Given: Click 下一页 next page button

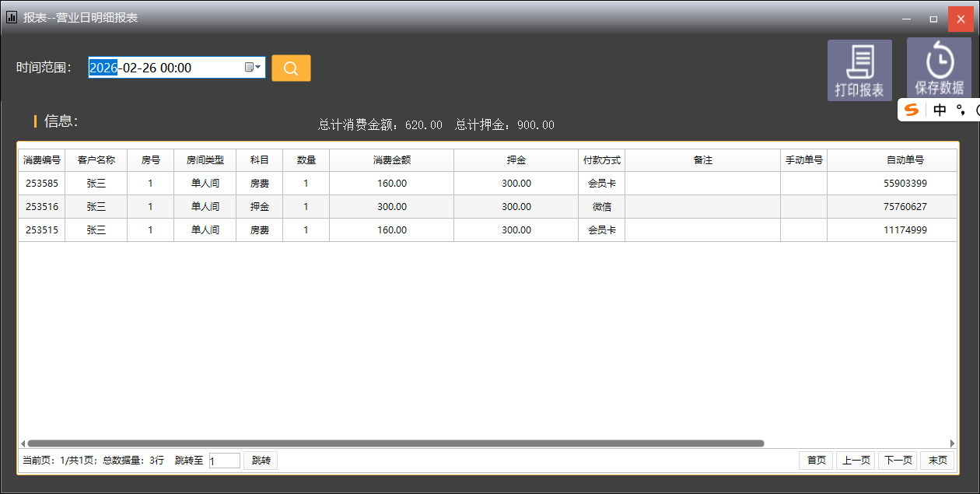Looking at the screenshot, I should point(897,461).
